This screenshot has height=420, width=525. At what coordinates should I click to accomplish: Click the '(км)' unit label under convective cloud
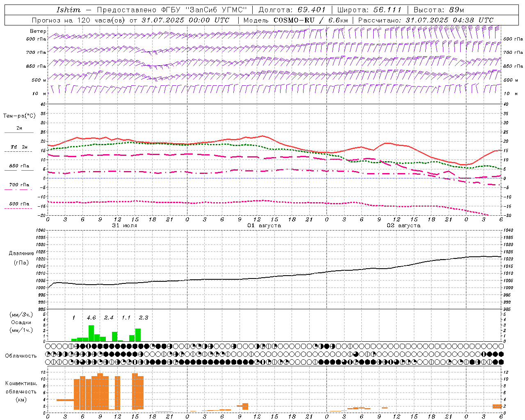tap(21, 399)
